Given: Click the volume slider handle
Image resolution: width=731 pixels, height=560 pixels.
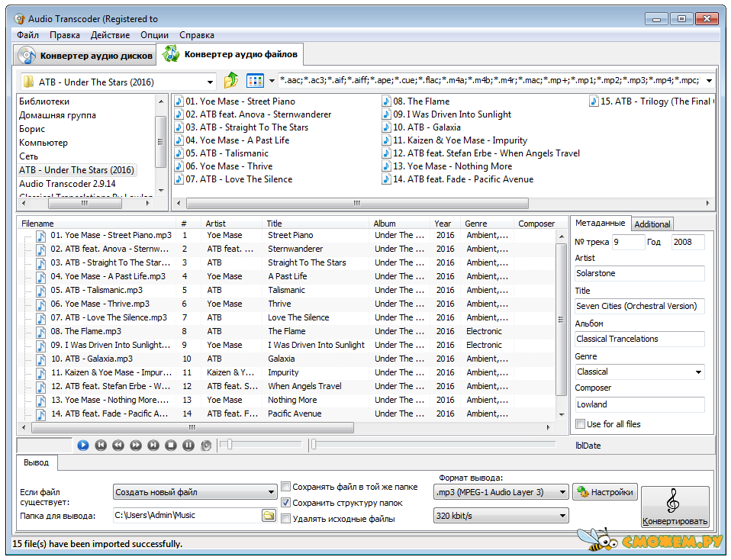Looking at the screenshot, I should (230, 444).
